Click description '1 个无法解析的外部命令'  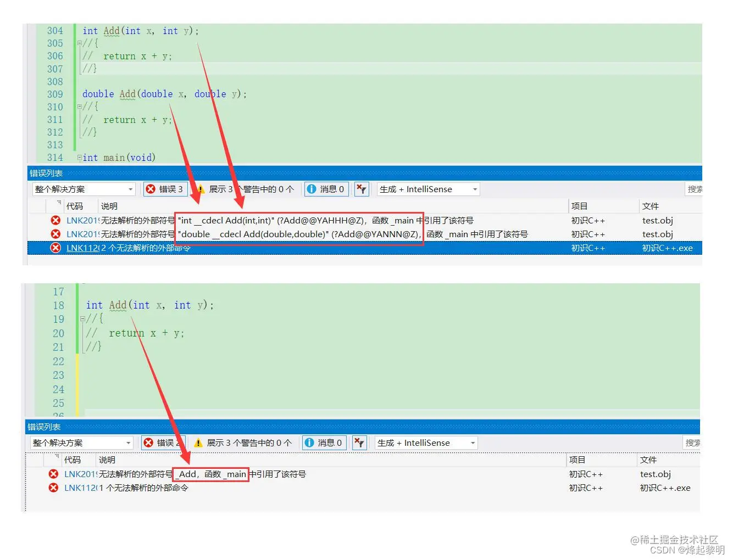143,488
